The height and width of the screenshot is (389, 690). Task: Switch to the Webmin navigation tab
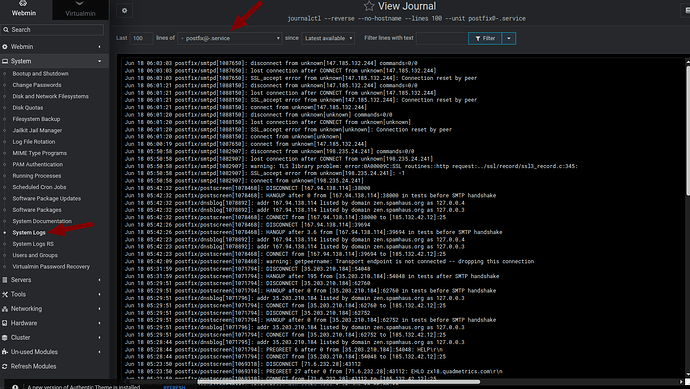click(24, 10)
